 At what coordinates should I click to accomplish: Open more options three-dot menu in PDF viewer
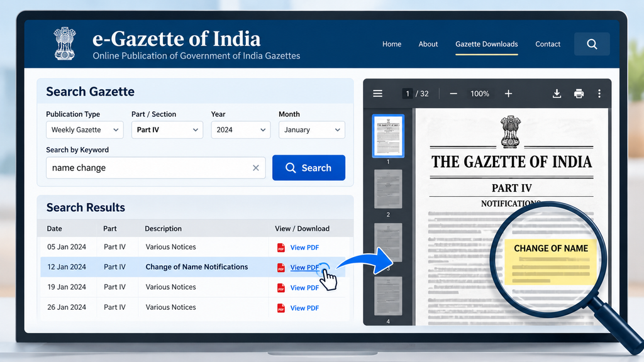tap(599, 94)
